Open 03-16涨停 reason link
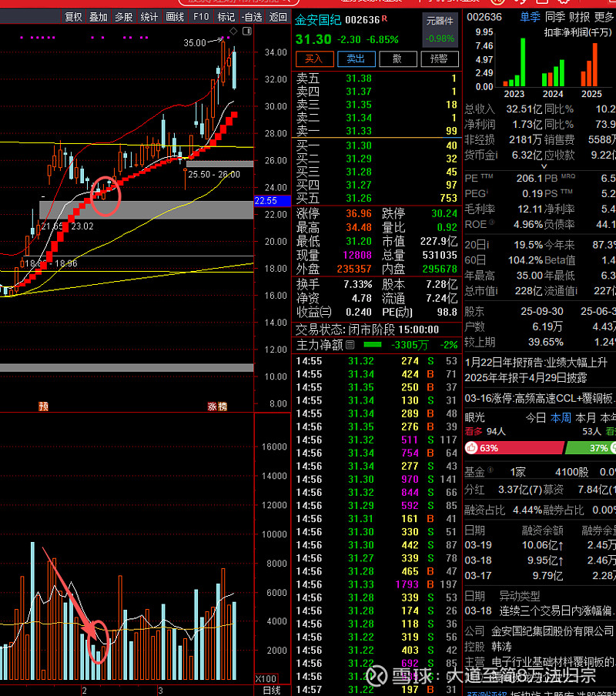616x696 pixels. [539, 398]
